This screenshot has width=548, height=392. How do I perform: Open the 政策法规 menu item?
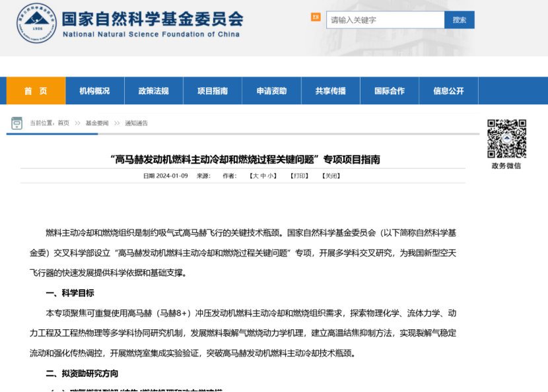153,91
